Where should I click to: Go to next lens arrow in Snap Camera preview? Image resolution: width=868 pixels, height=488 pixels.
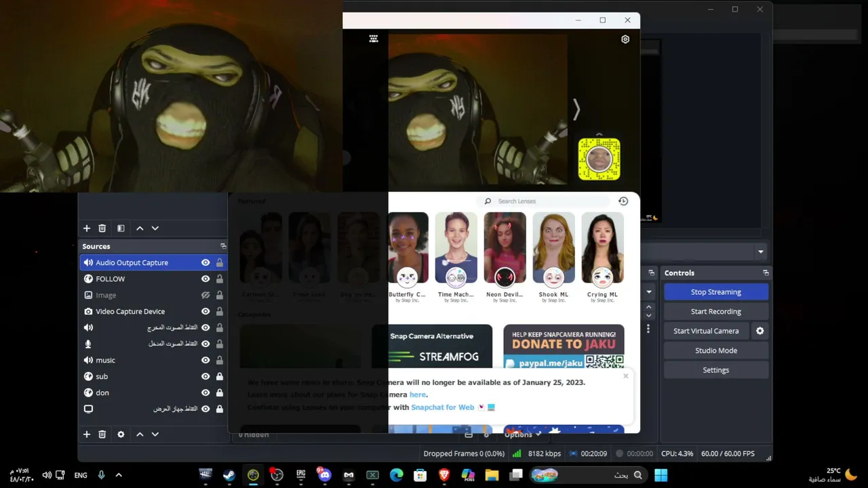[576, 110]
